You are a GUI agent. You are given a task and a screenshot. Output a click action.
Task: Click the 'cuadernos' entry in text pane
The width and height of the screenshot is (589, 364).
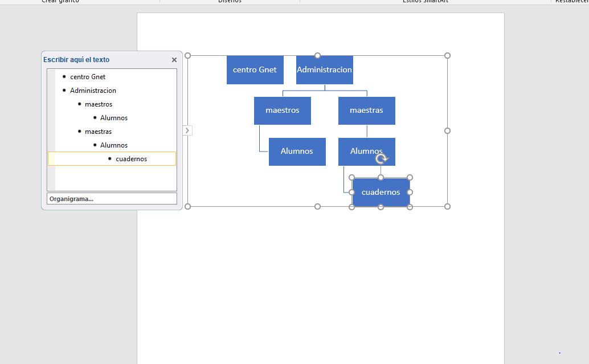click(131, 159)
